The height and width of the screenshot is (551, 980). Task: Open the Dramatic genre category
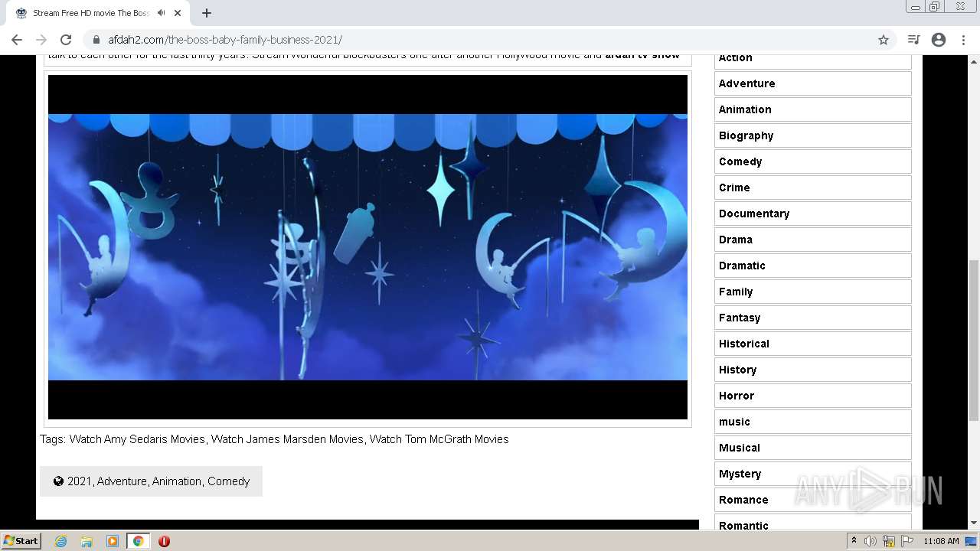point(812,266)
